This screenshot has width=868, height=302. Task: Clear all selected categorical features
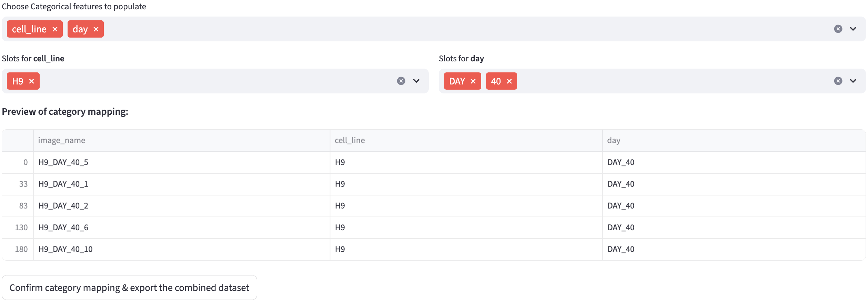pyautogui.click(x=838, y=29)
